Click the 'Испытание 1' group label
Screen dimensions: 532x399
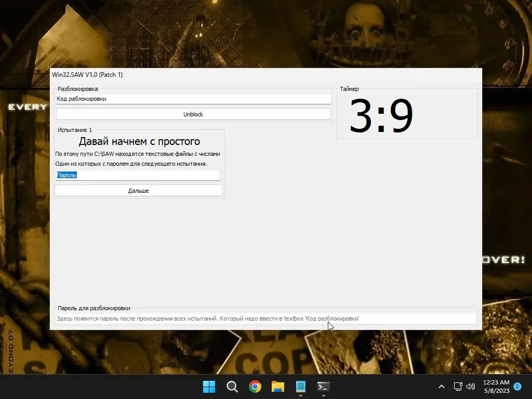tap(75, 130)
